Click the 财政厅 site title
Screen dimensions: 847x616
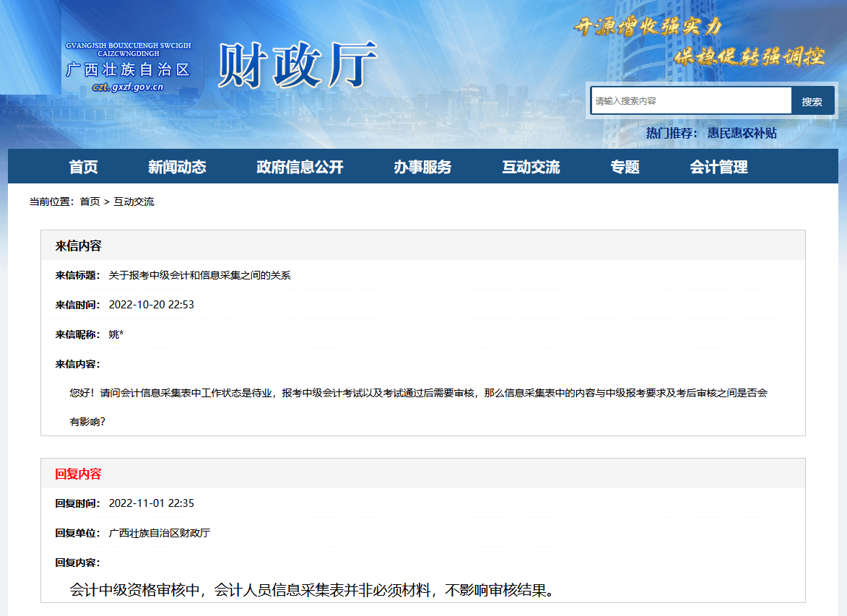point(297,65)
